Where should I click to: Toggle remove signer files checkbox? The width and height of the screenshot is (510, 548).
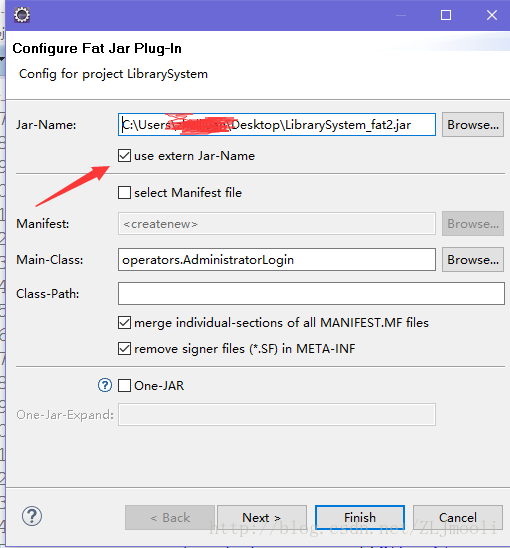124,349
